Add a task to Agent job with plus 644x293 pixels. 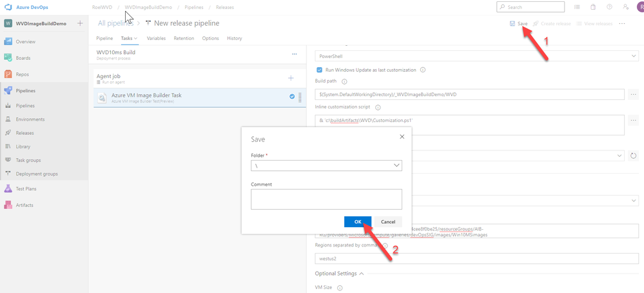[291, 77]
